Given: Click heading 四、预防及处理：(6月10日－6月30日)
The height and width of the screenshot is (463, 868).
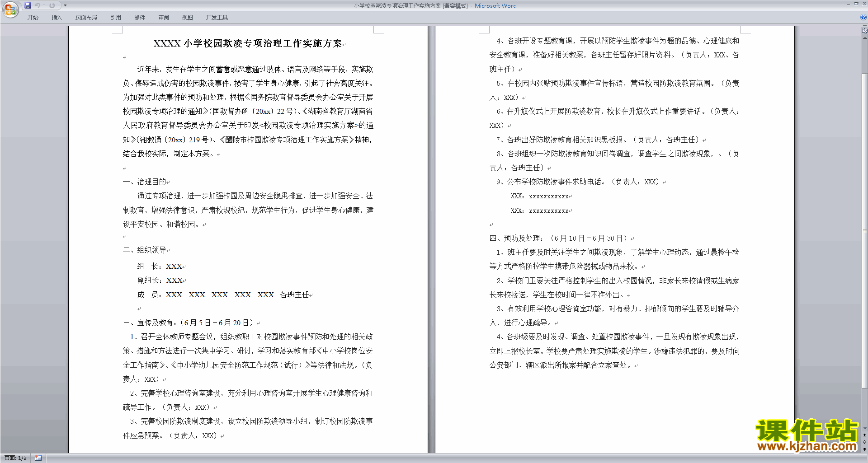Looking at the screenshot, I should [x=559, y=238].
